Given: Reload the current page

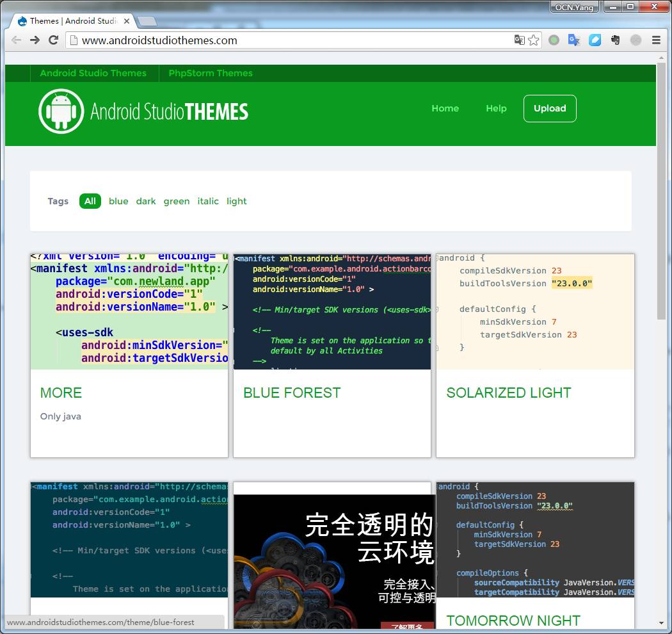Looking at the screenshot, I should [53, 40].
